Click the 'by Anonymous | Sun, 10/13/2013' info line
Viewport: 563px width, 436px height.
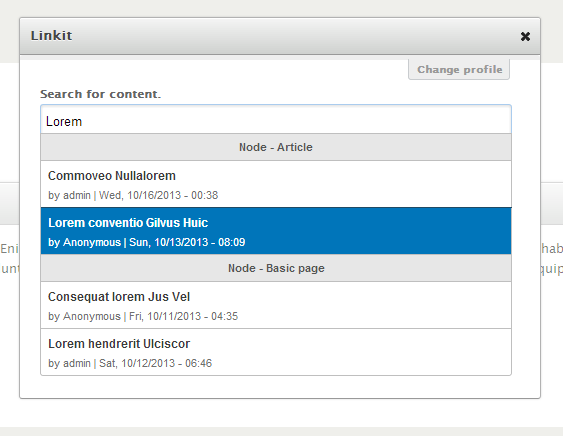[147, 242]
